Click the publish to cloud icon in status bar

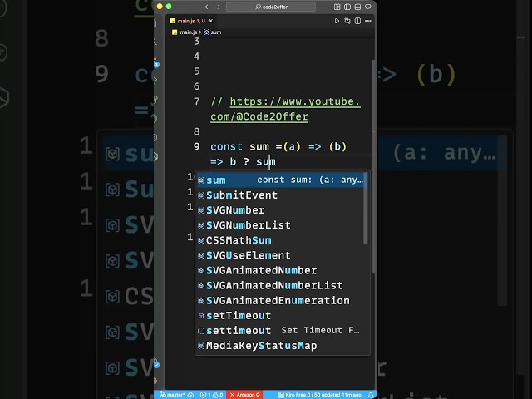(x=191, y=395)
